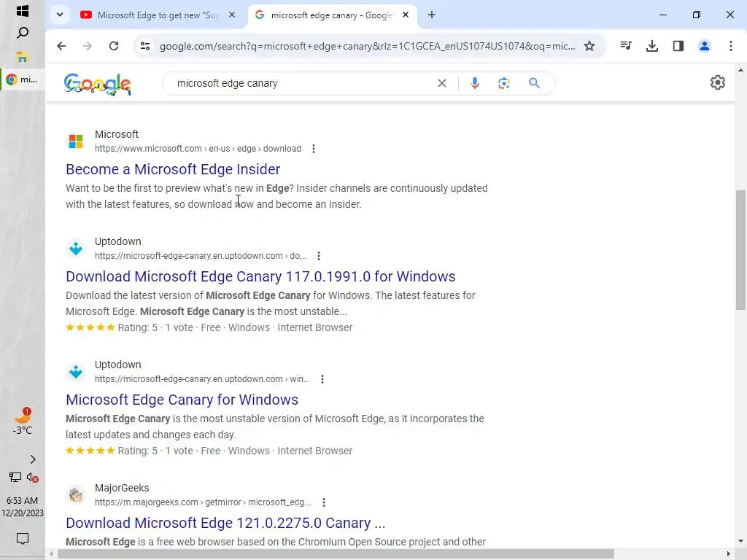Open more options for Microsoft result
The width and height of the screenshot is (747, 560).
click(x=314, y=149)
